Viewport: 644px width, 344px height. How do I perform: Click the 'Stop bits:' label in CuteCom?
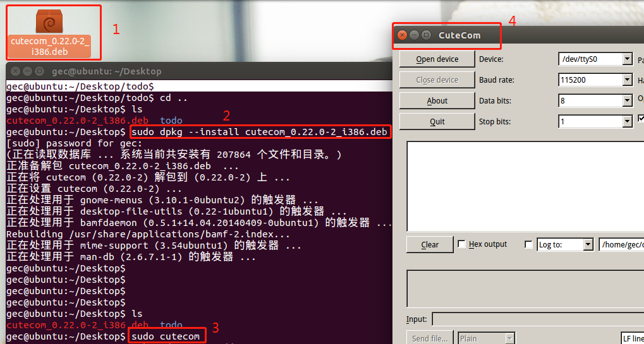(x=495, y=122)
